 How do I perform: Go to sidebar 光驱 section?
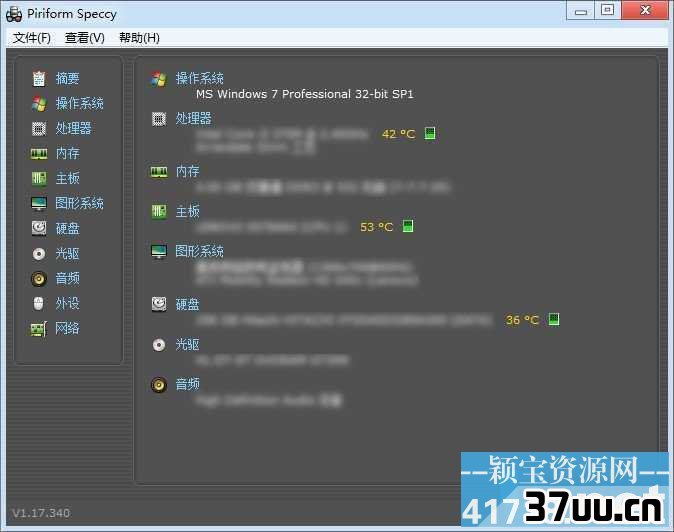pyautogui.click(x=67, y=254)
